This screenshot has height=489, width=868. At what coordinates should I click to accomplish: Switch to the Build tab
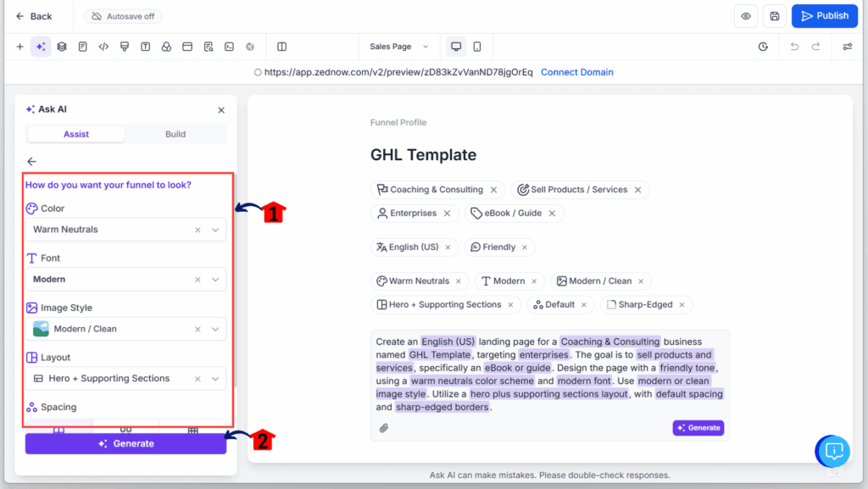coord(175,134)
